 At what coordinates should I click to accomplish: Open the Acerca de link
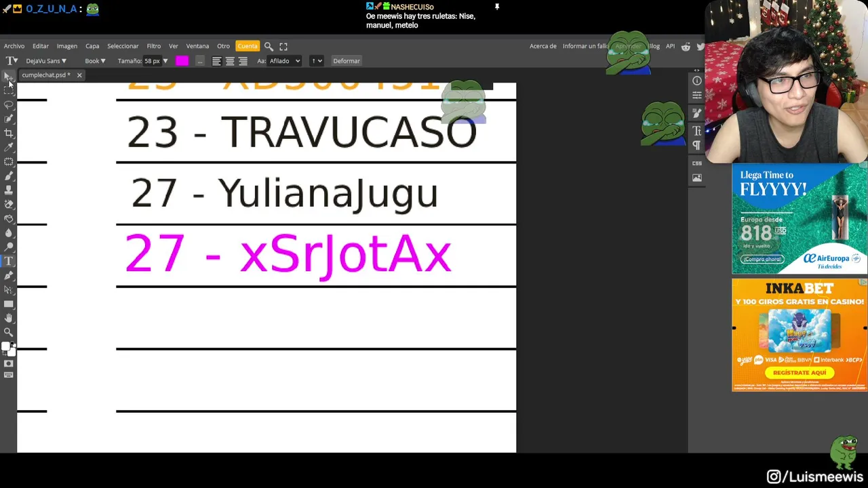point(542,46)
